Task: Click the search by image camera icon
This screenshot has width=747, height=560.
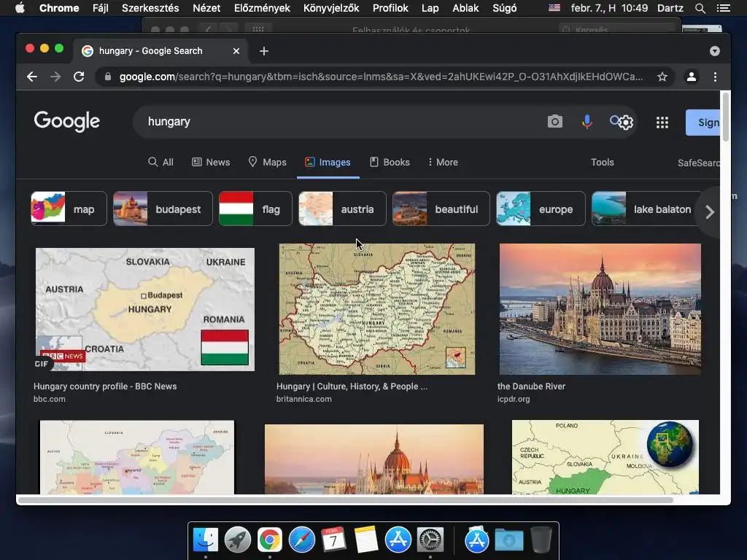Action: pos(554,122)
